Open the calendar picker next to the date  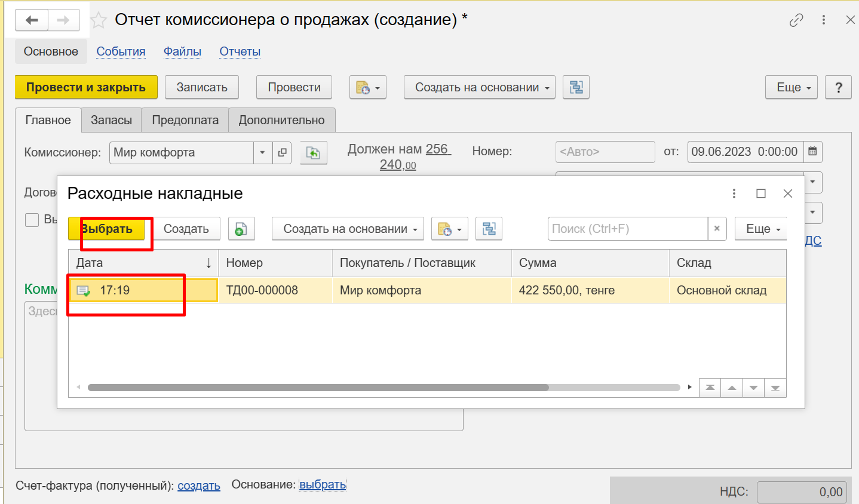(812, 152)
